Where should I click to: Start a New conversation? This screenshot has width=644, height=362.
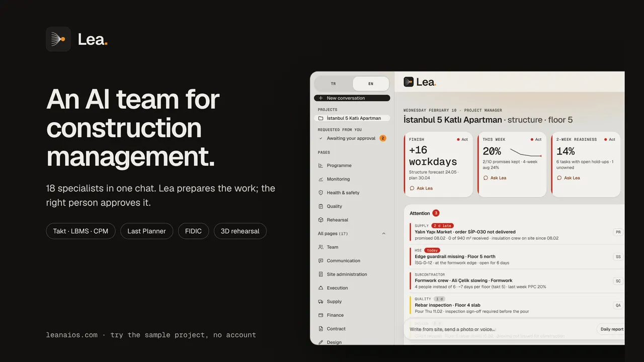coord(352,98)
